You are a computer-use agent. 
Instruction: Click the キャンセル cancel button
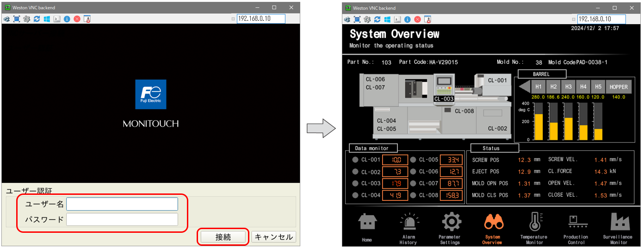273,237
